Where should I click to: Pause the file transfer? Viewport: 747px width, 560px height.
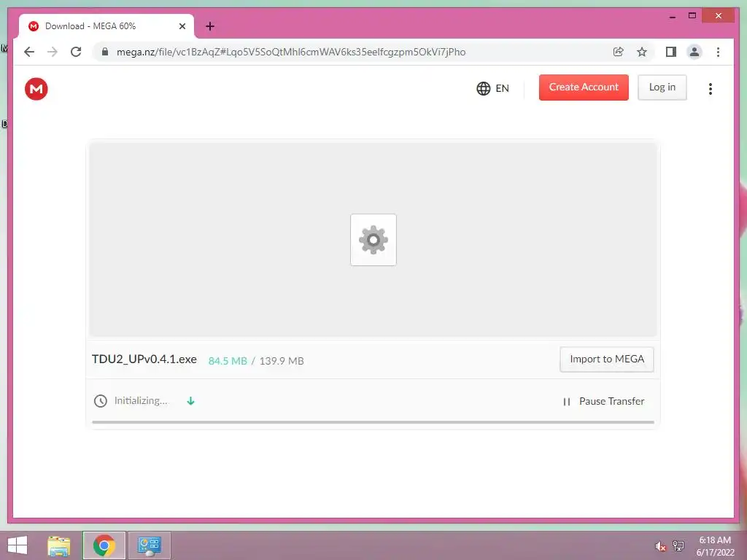point(603,402)
